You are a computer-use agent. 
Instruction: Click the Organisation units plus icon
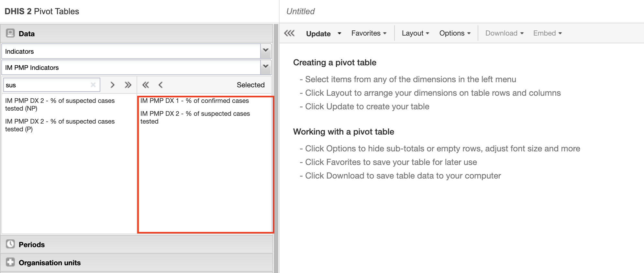point(10,262)
